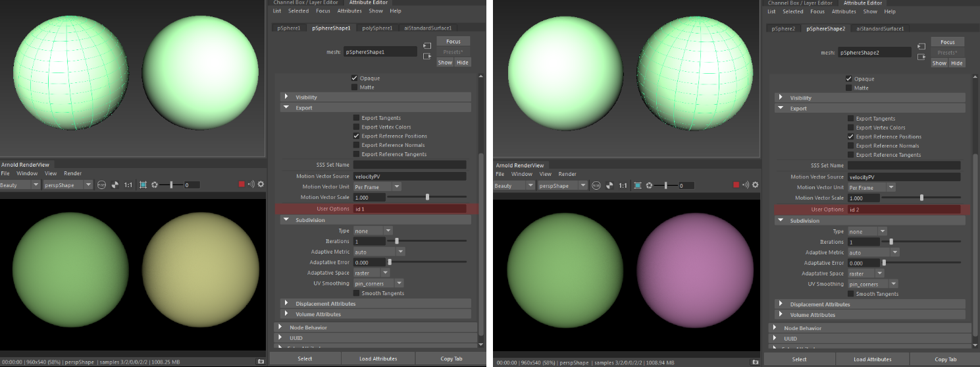The width and height of the screenshot is (980, 367).
Task: Click exposure aperture icon in right RenderView
Action: (x=649, y=186)
